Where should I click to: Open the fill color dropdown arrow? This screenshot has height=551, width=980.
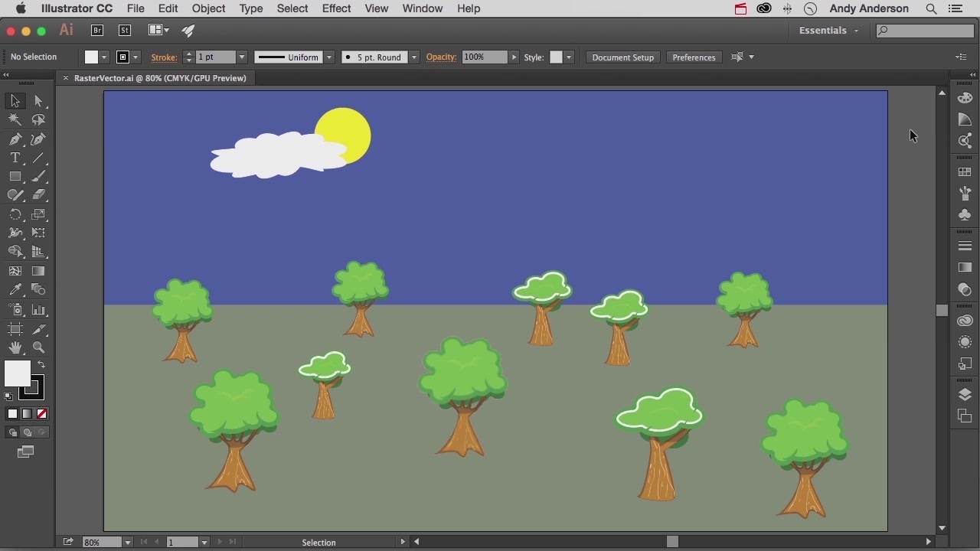[104, 57]
